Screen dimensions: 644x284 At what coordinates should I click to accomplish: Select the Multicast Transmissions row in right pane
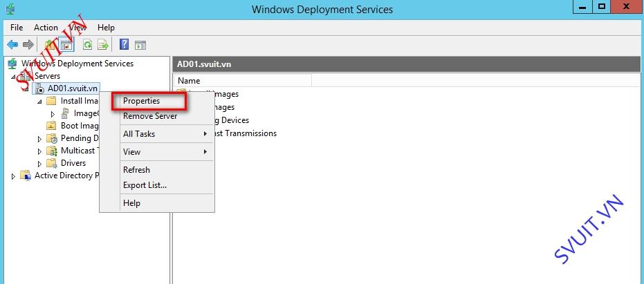(246, 133)
